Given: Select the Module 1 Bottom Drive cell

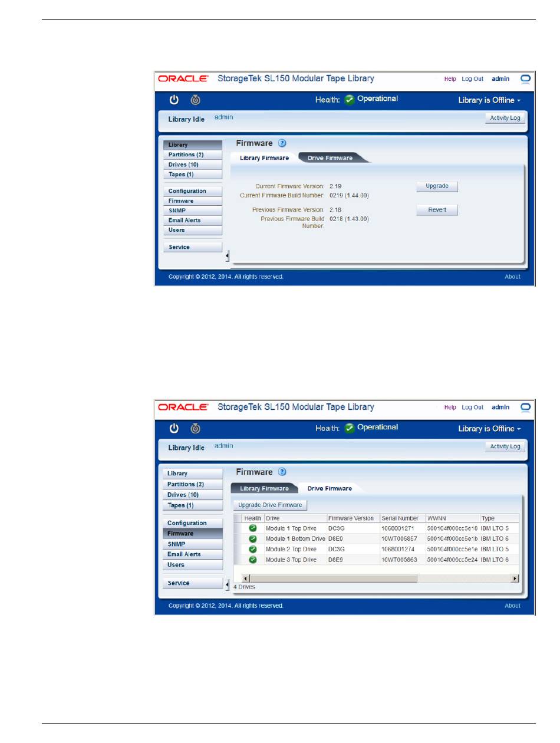Looking at the screenshot, I should point(295,538).
